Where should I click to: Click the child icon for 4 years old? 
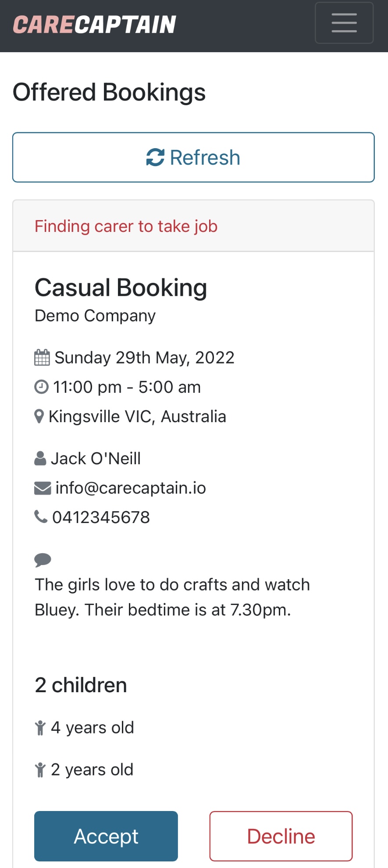(40, 728)
